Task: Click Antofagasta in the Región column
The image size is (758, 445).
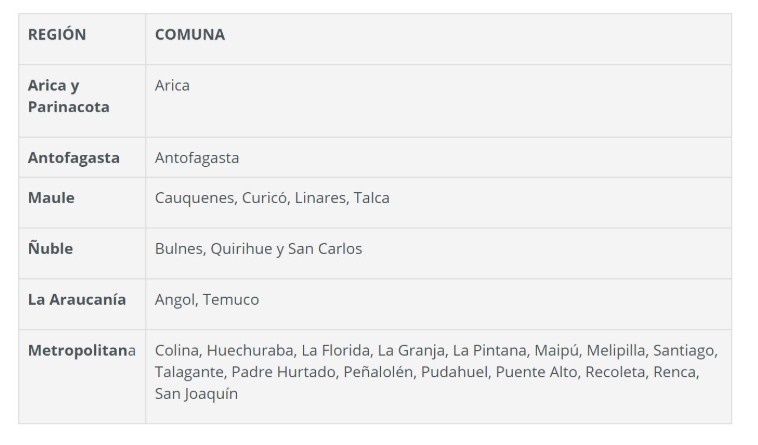Action: tap(74, 158)
